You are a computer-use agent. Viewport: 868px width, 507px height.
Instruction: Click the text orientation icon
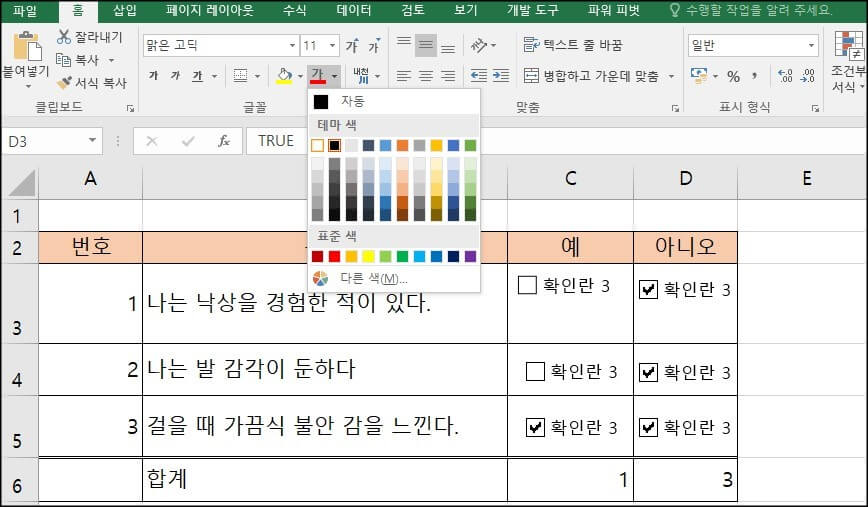point(478,45)
